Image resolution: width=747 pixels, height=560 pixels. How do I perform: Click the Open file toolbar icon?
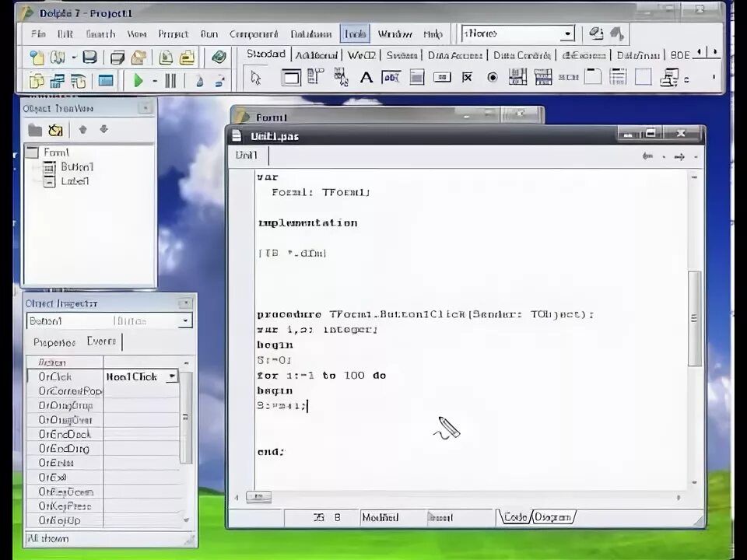pos(58,58)
